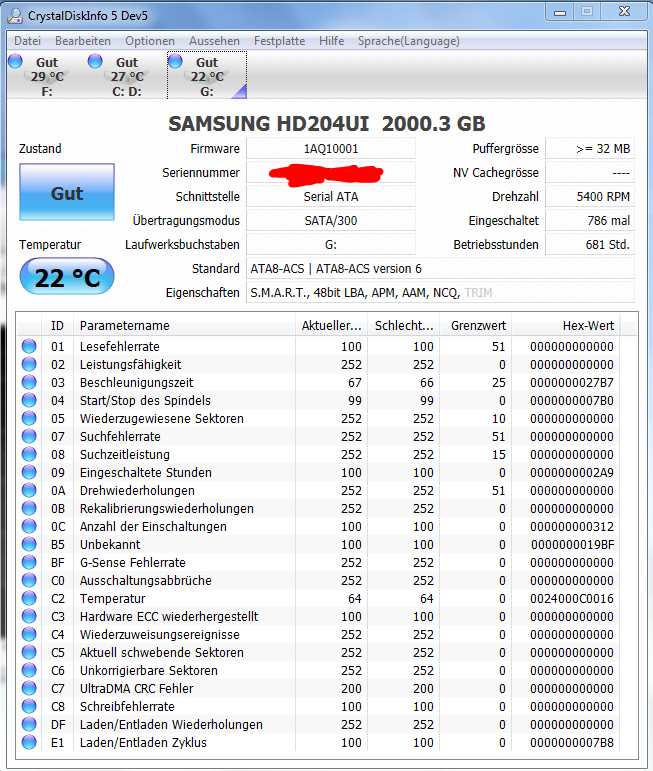Screen dimensions: 653x771
Task: Click status orb of Unbekannt B5 row
Action: [x=29, y=544]
